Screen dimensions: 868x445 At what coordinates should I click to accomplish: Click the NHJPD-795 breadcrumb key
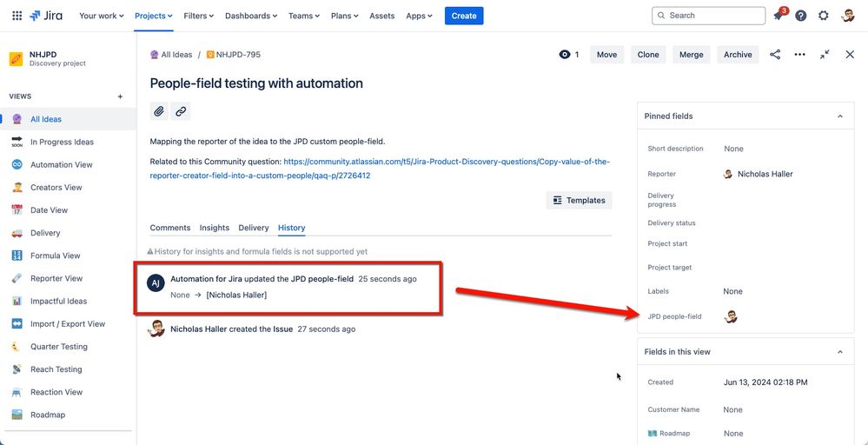tap(233, 54)
